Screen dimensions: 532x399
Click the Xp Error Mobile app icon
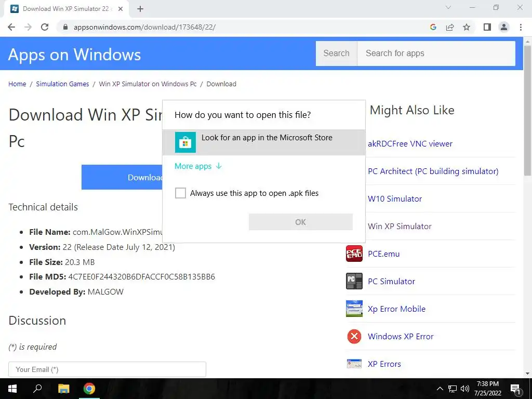click(354, 309)
